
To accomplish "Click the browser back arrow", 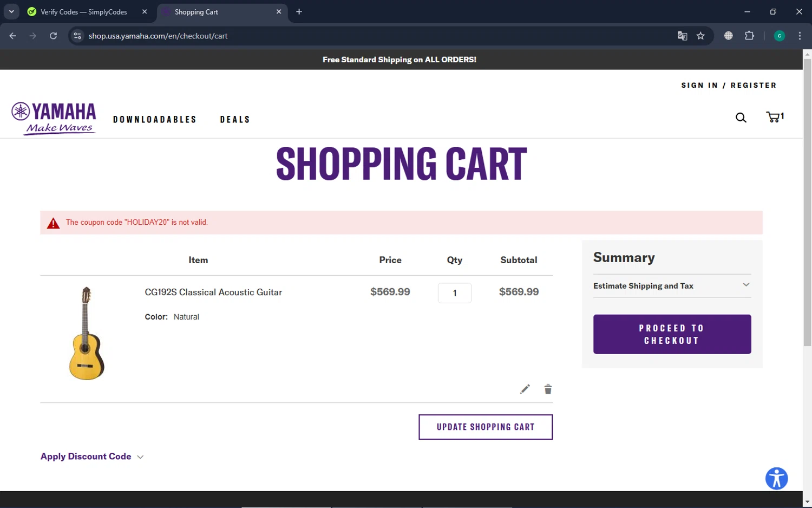I will click(x=13, y=36).
